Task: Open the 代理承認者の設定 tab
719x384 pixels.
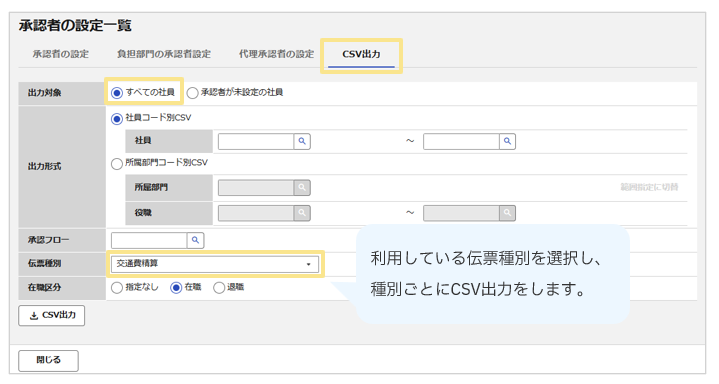Action: click(277, 54)
